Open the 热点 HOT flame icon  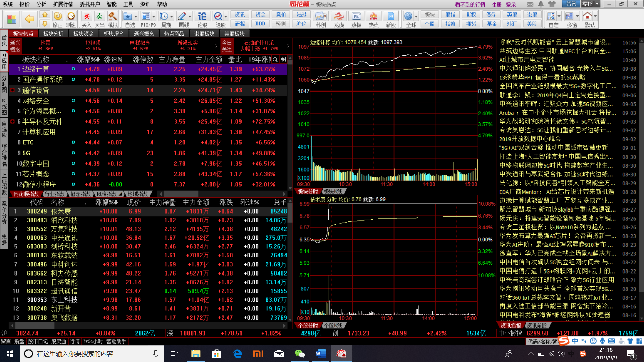coord(373,16)
